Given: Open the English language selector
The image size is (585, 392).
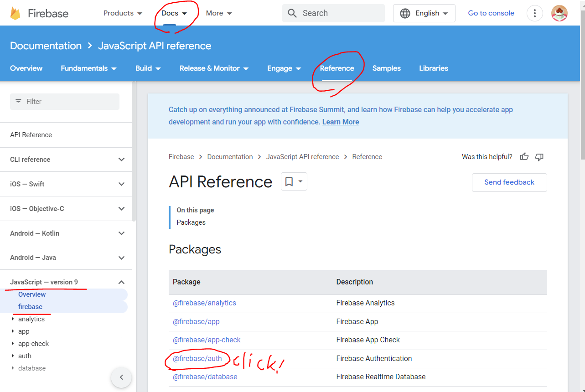Looking at the screenshot, I should pos(424,13).
